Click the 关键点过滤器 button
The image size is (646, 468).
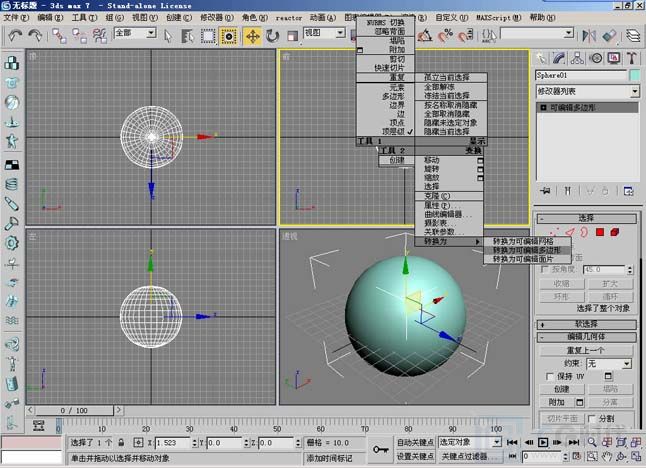click(470, 456)
